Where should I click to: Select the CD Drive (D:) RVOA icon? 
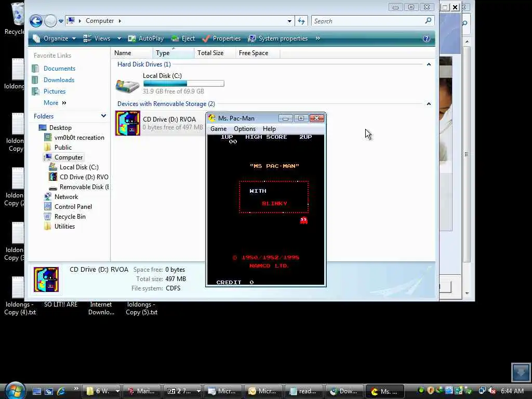[128, 123]
